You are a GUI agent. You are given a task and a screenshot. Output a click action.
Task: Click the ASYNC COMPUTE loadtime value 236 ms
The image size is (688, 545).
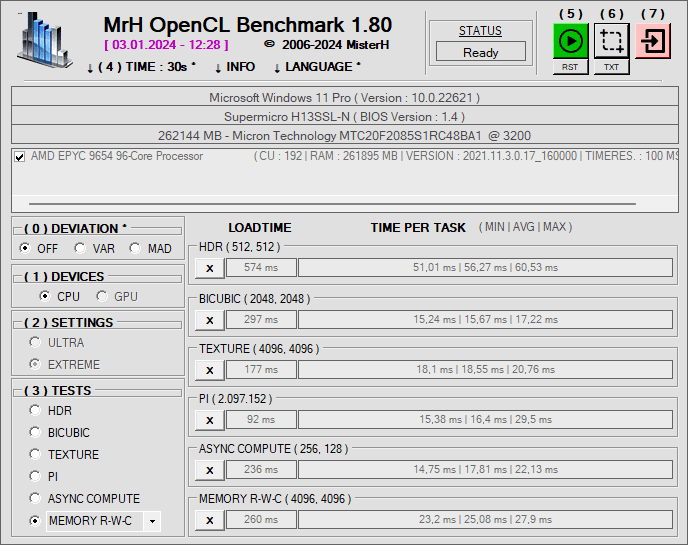point(261,470)
